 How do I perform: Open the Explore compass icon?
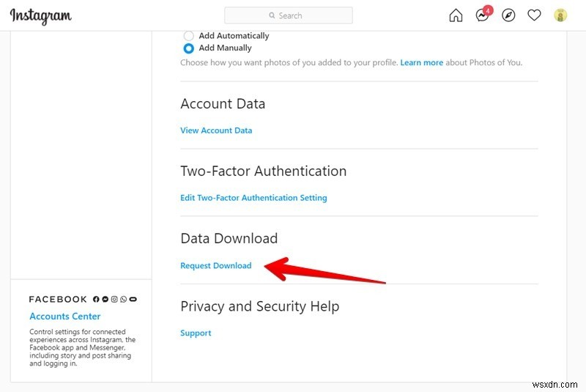pos(508,15)
